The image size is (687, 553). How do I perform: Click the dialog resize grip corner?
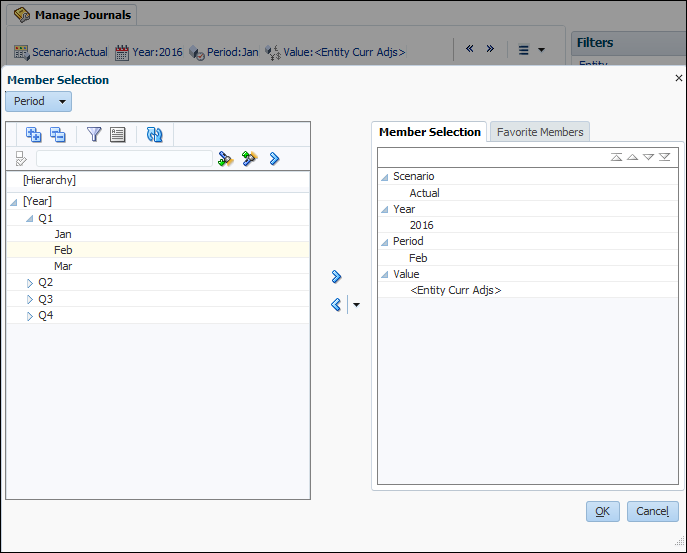tap(680, 541)
